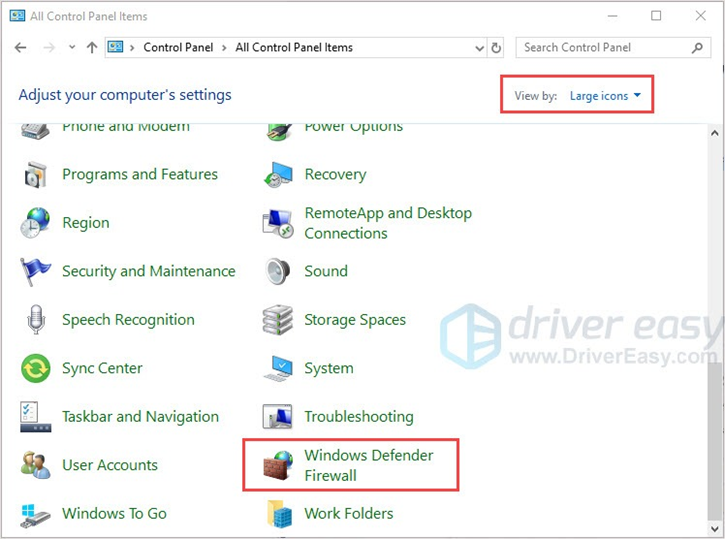This screenshot has width=725, height=539.
Task: Open the recent locations dropdown arrow
Action: (72, 47)
